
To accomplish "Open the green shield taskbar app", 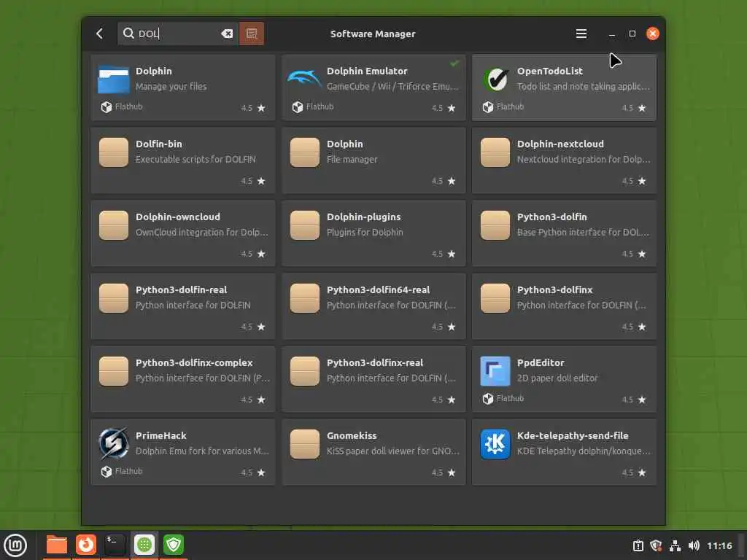I will [174, 545].
